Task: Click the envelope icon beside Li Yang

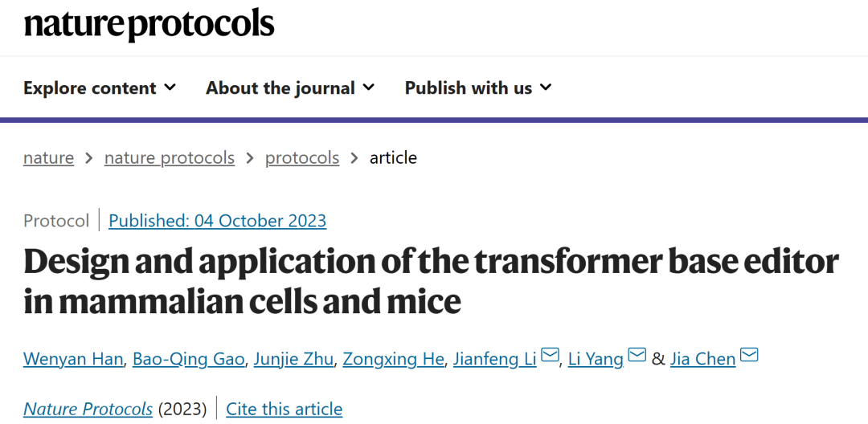Action: [637, 355]
